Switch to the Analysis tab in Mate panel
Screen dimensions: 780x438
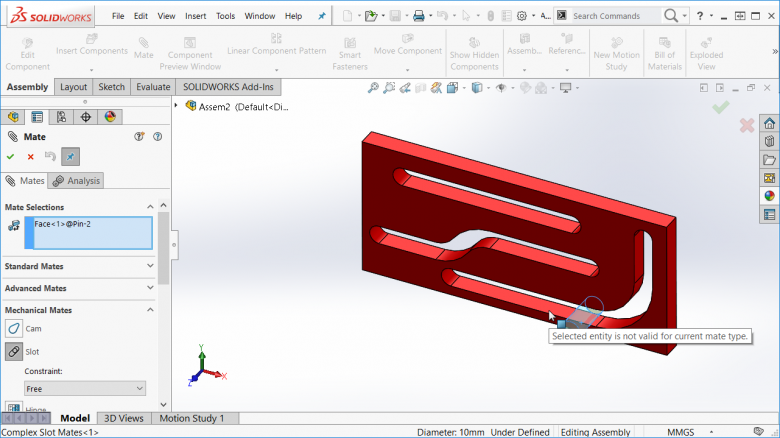click(76, 181)
